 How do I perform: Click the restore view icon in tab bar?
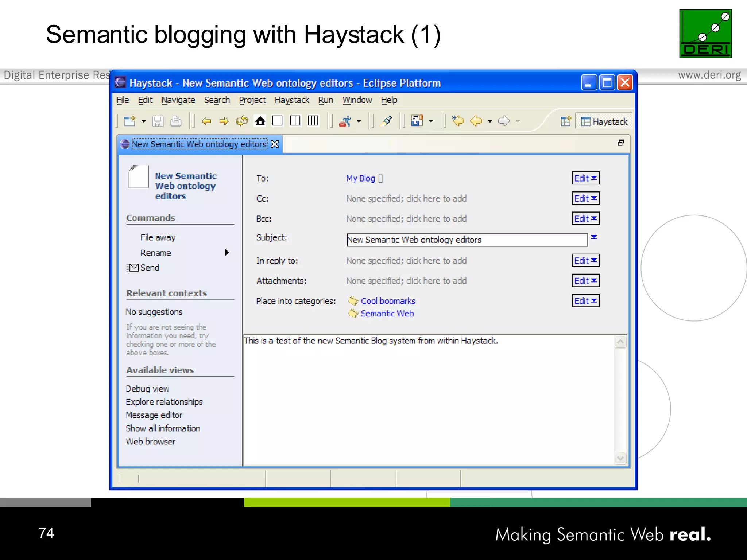[620, 143]
